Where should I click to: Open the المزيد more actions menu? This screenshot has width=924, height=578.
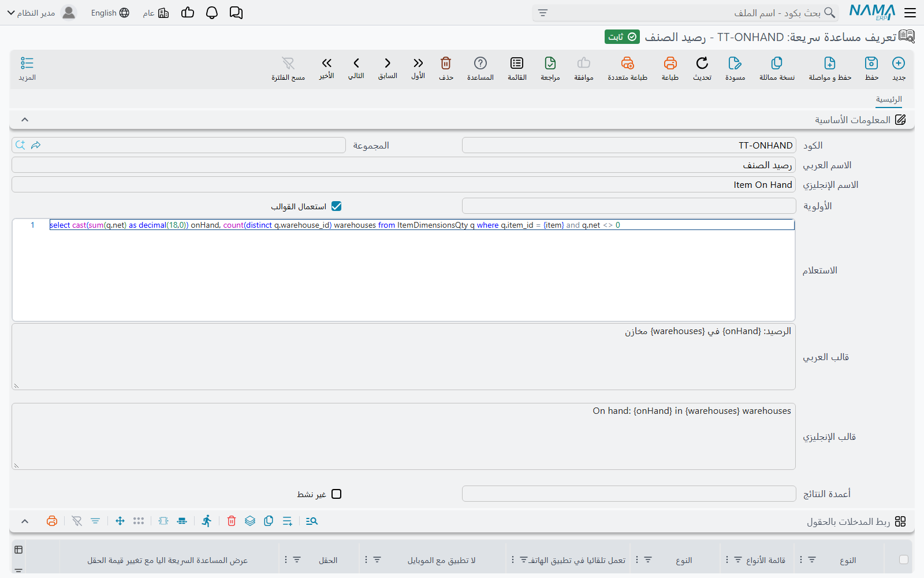pos(27,68)
